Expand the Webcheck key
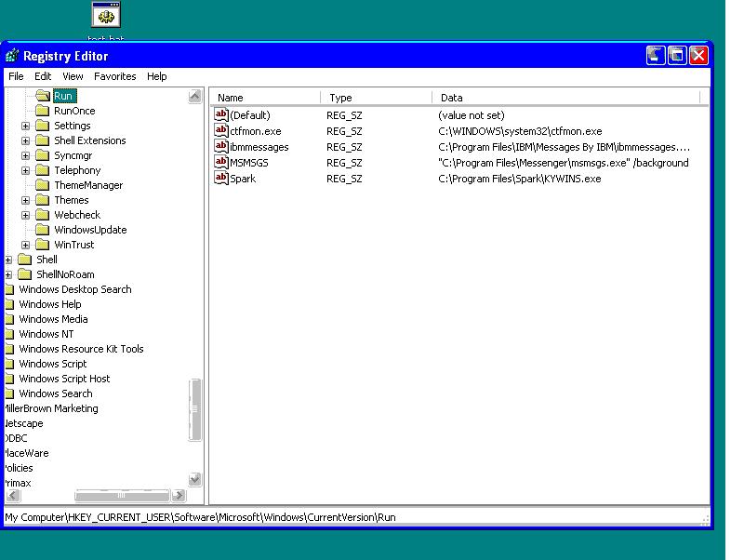 26,215
